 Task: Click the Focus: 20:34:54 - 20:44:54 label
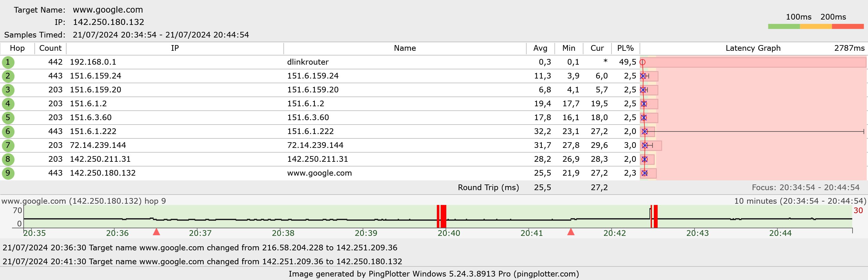(x=806, y=187)
